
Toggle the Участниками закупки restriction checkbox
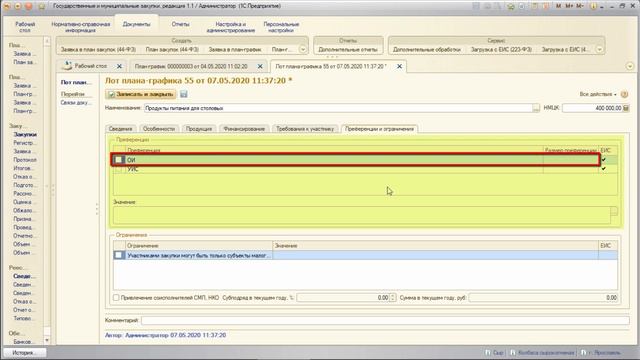(x=119, y=255)
